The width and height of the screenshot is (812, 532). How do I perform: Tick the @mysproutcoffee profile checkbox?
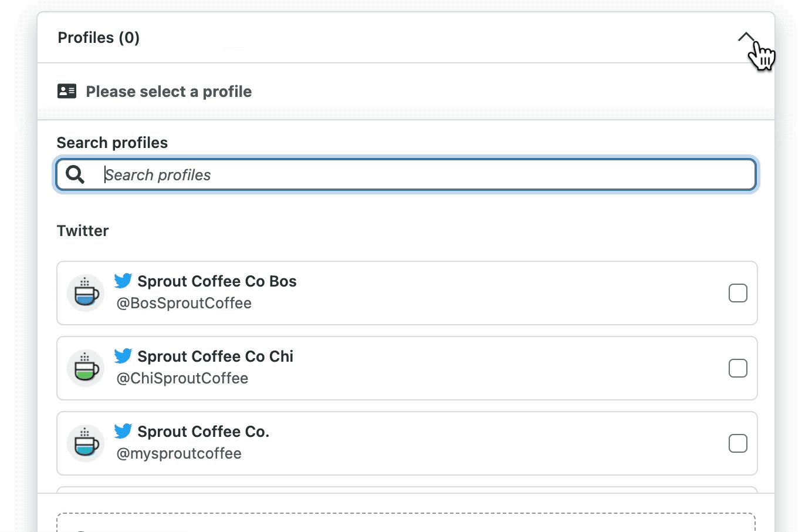point(737,443)
